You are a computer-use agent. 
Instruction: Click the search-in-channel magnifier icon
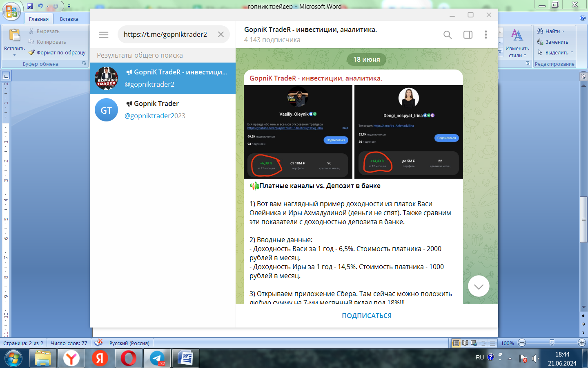(x=448, y=35)
